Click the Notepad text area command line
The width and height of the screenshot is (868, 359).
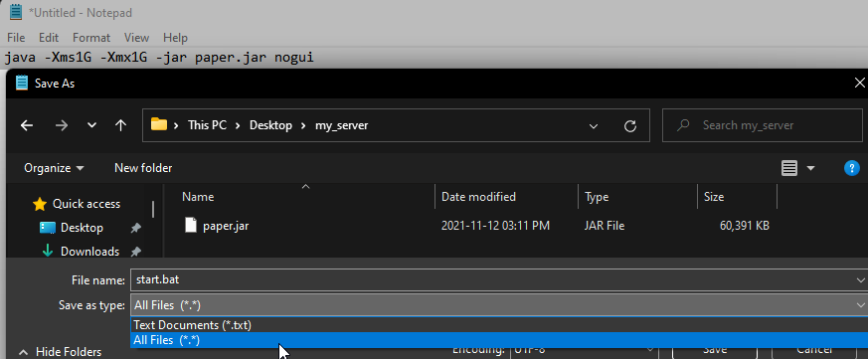tap(158, 57)
